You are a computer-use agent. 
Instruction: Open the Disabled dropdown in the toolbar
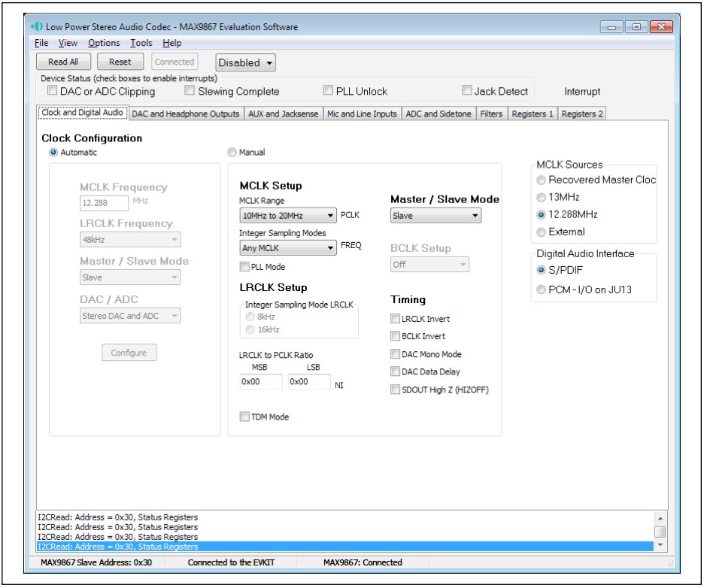[x=244, y=62]
